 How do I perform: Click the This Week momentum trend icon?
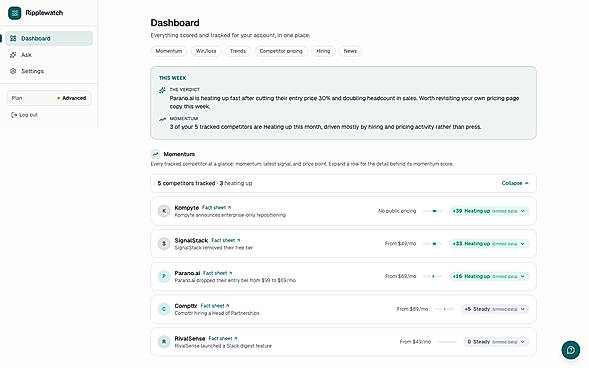[162, 119]
